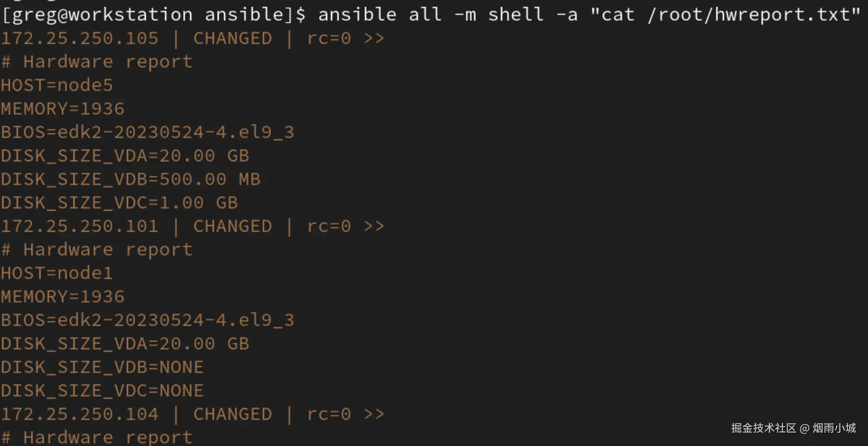This screenshot has height=446, width=868.
Task: Click the greg@workstation shell prompt
Action: click(x=154, y=15)
